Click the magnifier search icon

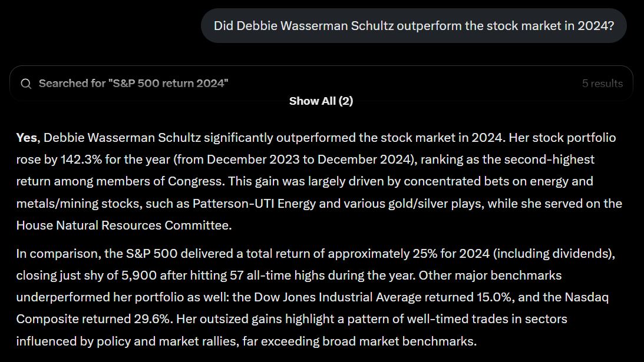[x=26, y=84]
